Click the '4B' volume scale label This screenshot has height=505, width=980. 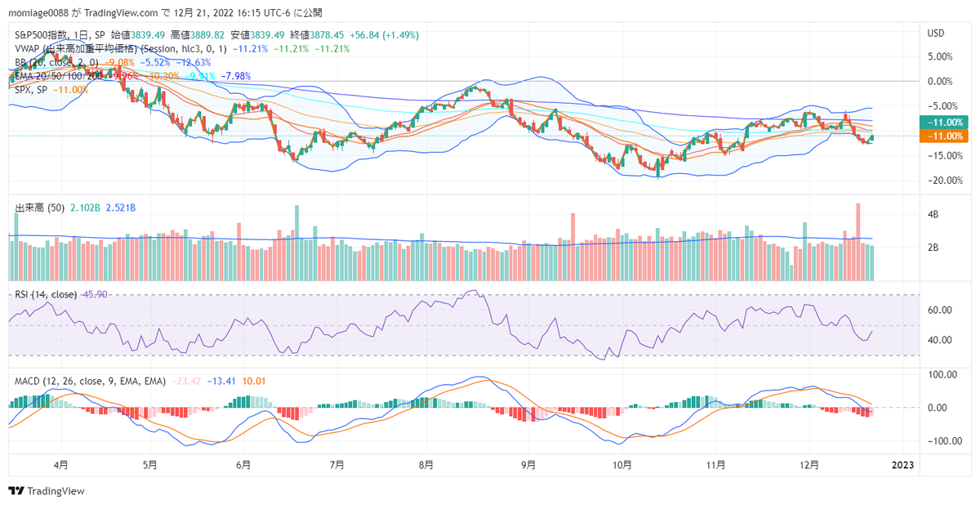point(932,214)
